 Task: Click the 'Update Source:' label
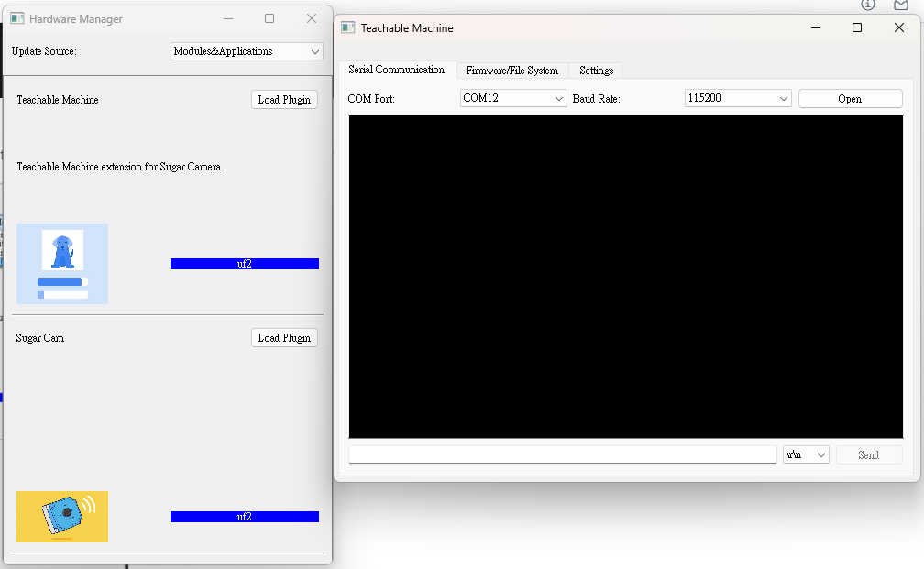coord(44,51)
